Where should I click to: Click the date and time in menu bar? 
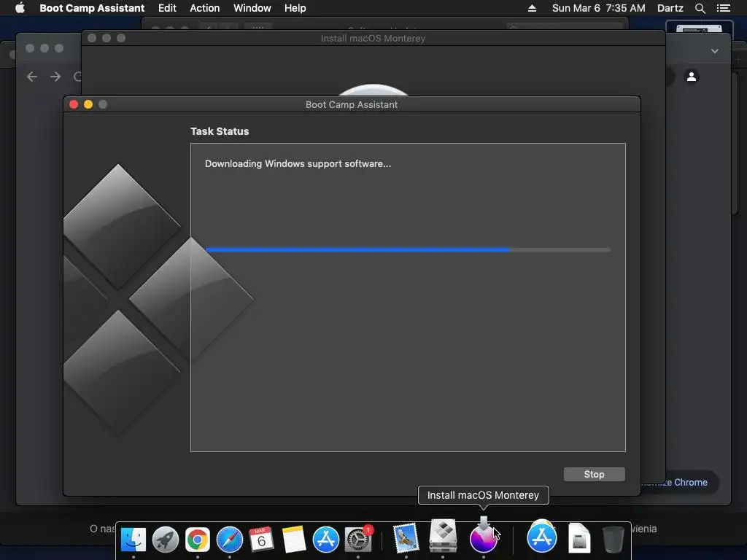598,8
